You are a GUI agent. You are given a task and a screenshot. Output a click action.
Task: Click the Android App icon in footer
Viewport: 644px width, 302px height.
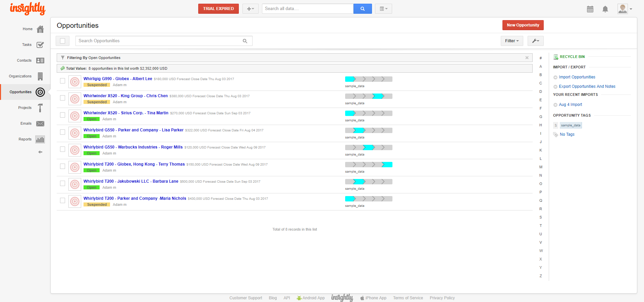(x=299, y=298)
